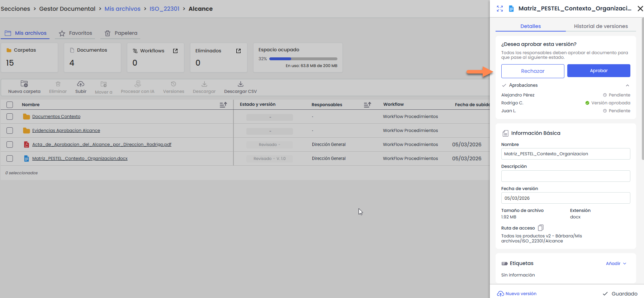Expand document panel to fullscreen
The image size is (644, 298).
(x=500, y=9)
